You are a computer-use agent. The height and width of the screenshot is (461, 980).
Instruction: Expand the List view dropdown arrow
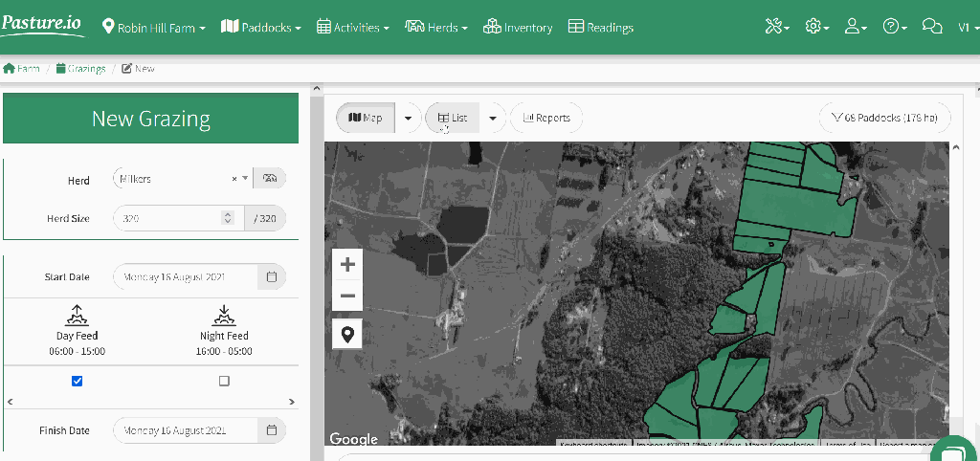click(x=492, y=118)
